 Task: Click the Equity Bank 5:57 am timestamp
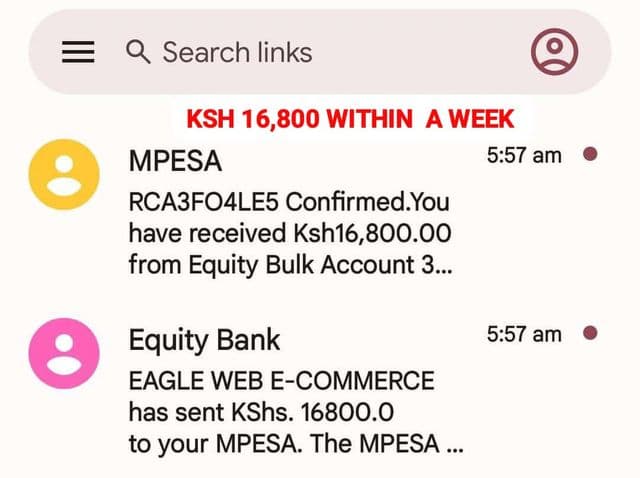coord(524,334)
